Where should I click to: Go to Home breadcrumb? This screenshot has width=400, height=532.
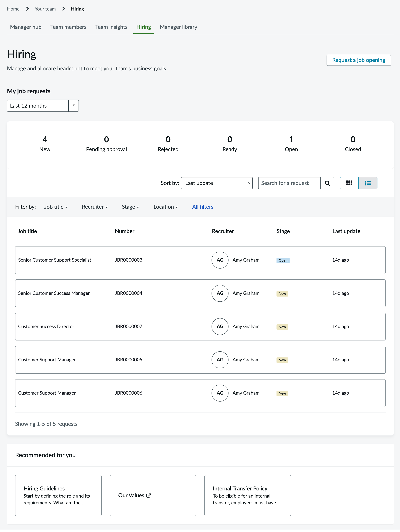click(x=13, y=9)
